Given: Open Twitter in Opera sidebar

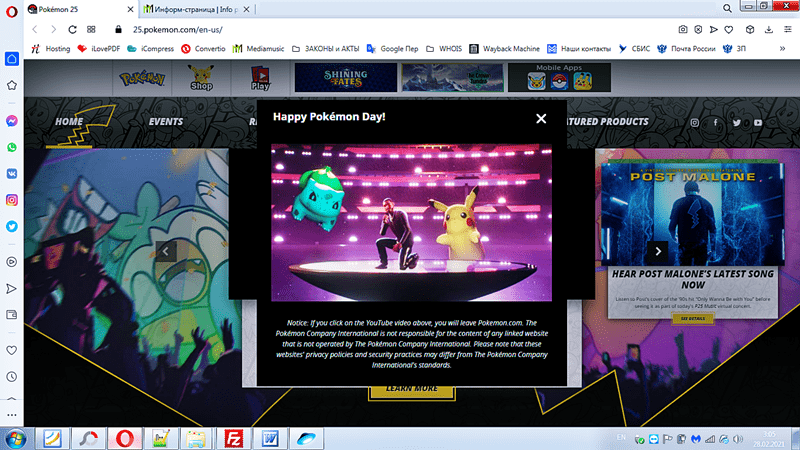Looking at the screenshot, I should tap(12, 227).
